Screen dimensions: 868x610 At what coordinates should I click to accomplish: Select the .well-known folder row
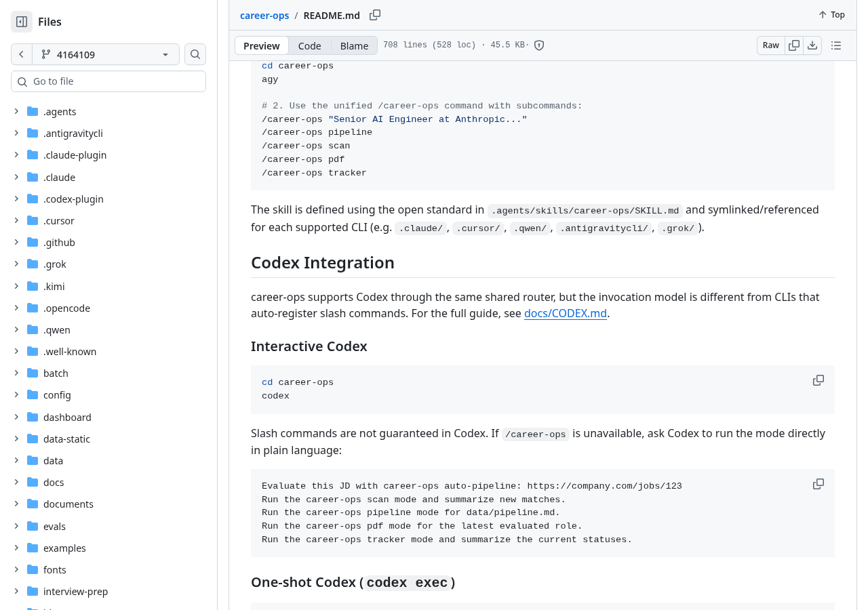pos(108,351)
